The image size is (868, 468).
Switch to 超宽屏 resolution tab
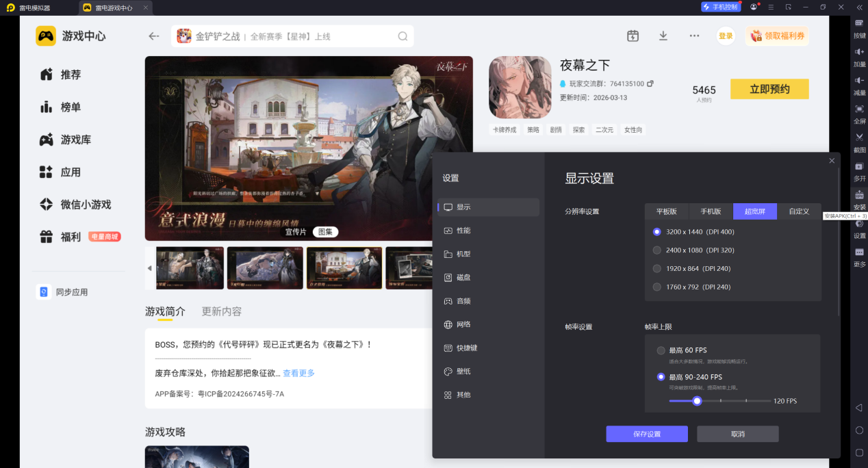coord(754,211)
